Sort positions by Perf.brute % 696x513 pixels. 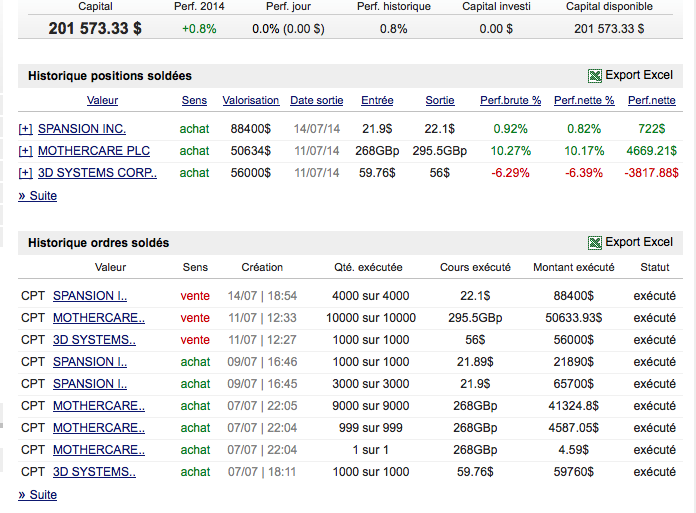point(510,100)
